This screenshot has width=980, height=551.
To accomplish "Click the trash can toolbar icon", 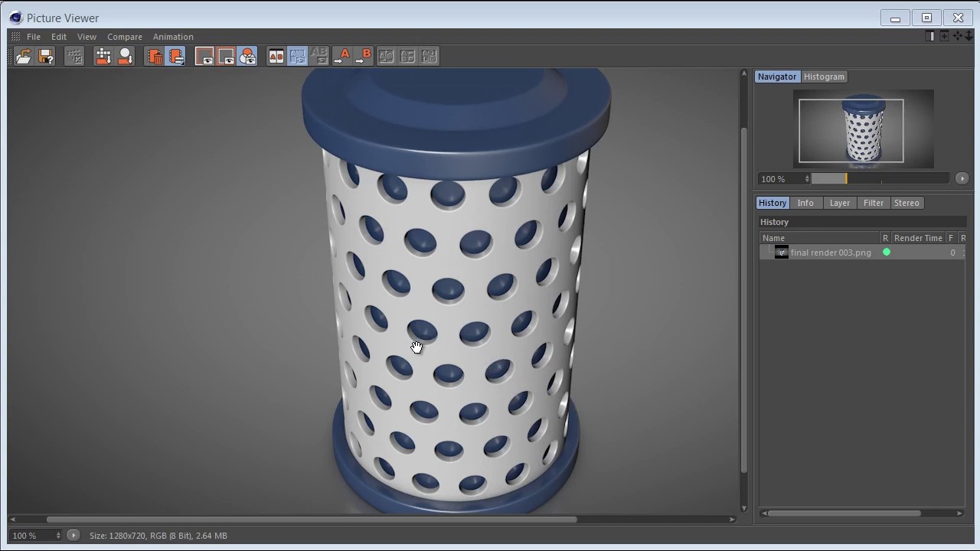I will pyautogui.click(x=155, y=56).
